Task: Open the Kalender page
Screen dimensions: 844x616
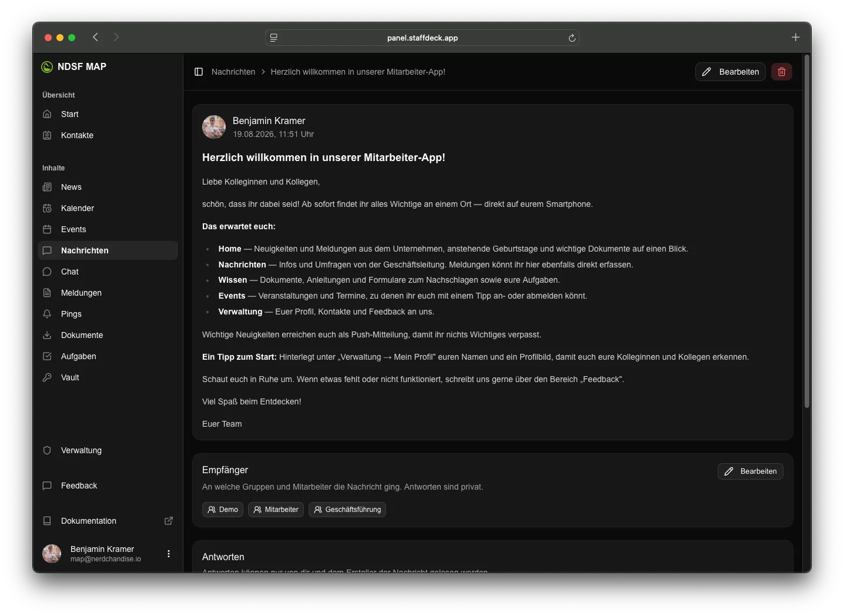Action: tap(108, 208)
